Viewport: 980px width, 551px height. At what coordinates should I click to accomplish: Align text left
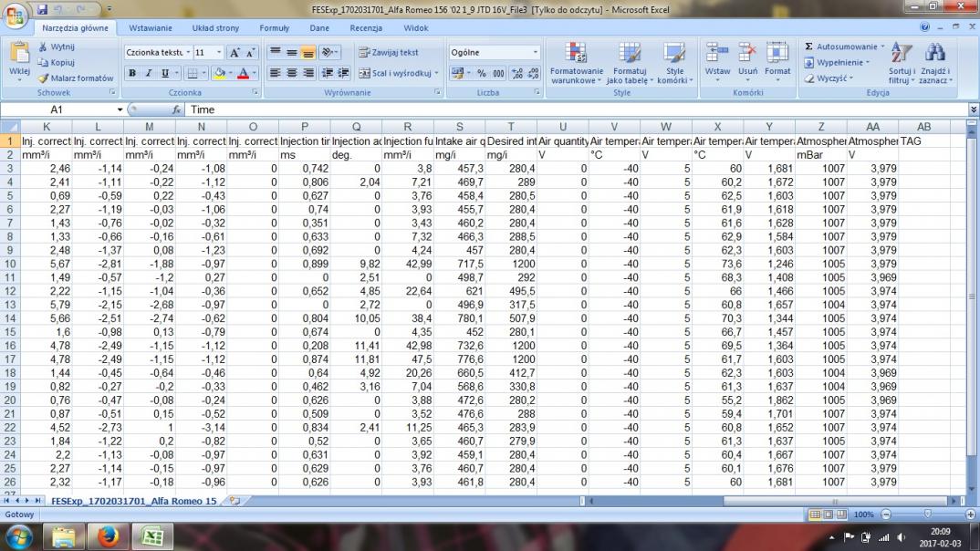pyautogui.click(x=275, y=73)
